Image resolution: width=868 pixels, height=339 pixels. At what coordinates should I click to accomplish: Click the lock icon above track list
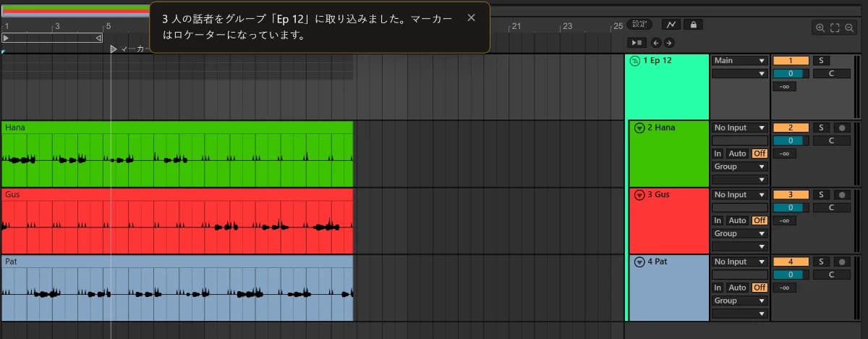click(693, 24)
